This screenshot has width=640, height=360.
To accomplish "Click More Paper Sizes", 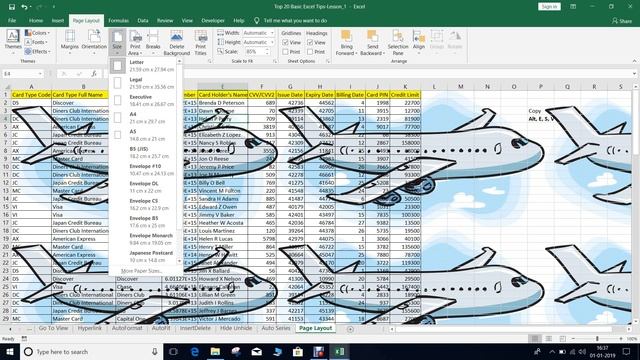I will (142, 271).
